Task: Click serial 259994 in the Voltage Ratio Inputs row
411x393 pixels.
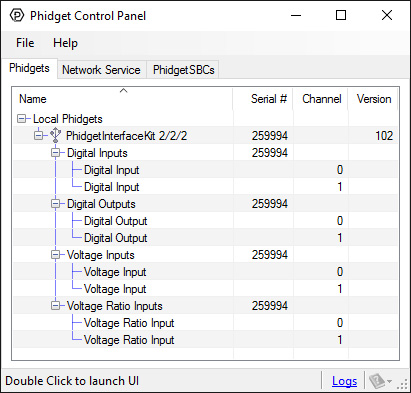Action: (270, 306)
